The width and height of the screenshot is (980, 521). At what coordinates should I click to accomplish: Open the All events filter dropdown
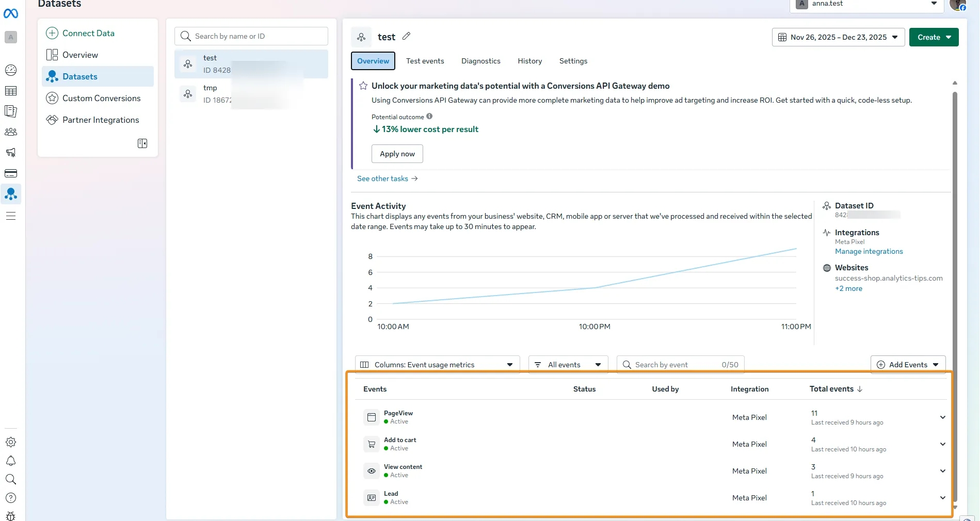(568, 365)
